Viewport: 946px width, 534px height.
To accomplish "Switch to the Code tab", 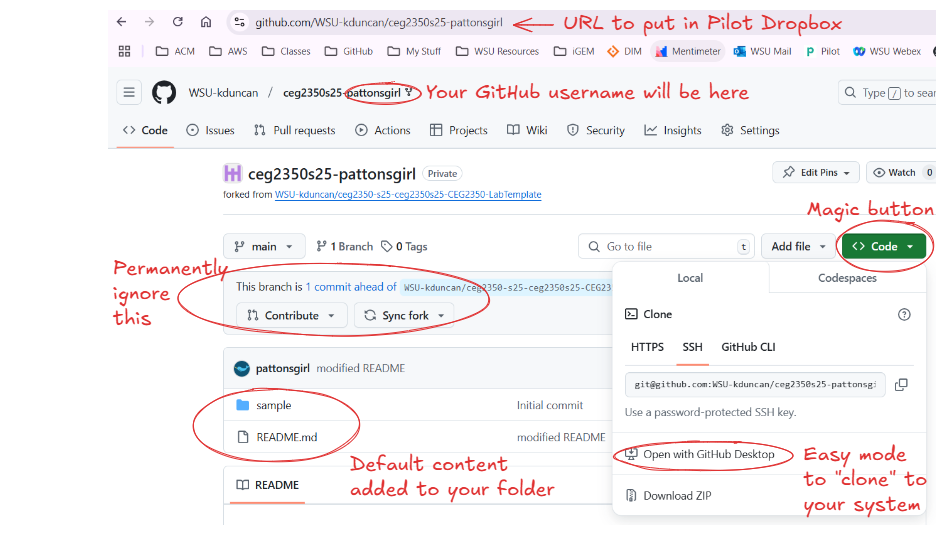I will (x=145, y=130).
